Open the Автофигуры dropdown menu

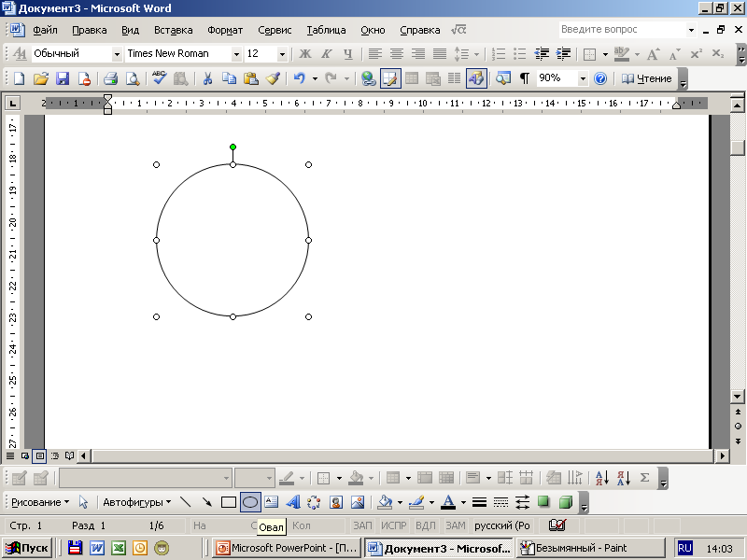(136, 502)
